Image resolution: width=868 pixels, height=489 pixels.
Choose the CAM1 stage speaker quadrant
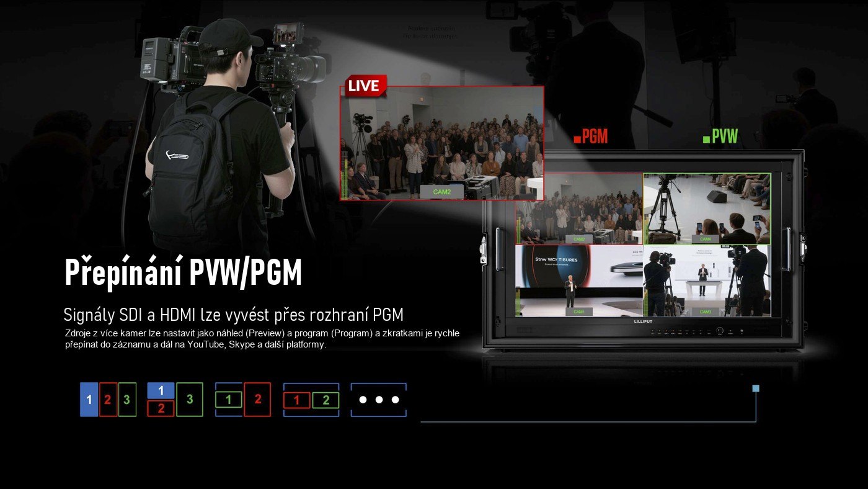[x=579, y=280]
